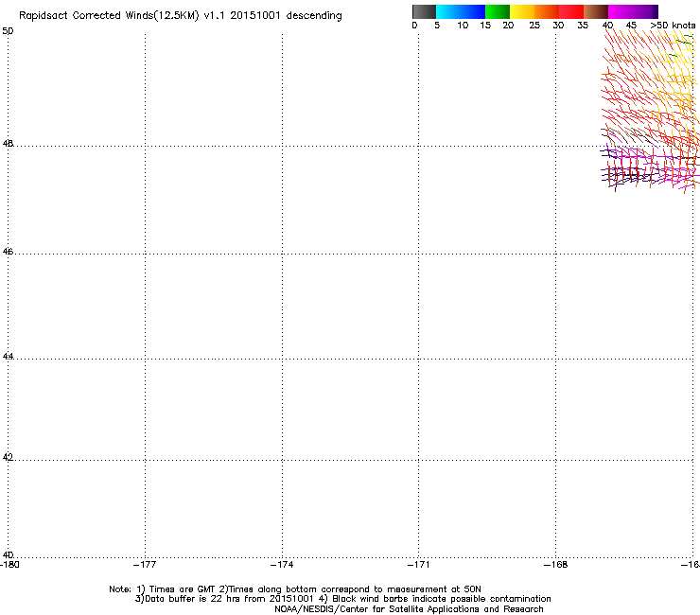The width and height of the screenshot is (700, 615).
Task: Click the latitude label 40
Action: pos(8,554)
